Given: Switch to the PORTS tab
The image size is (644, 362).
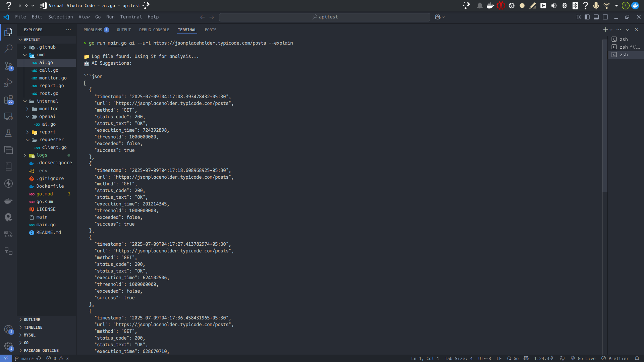Looking at the screenshot, I should pos(211,30).
